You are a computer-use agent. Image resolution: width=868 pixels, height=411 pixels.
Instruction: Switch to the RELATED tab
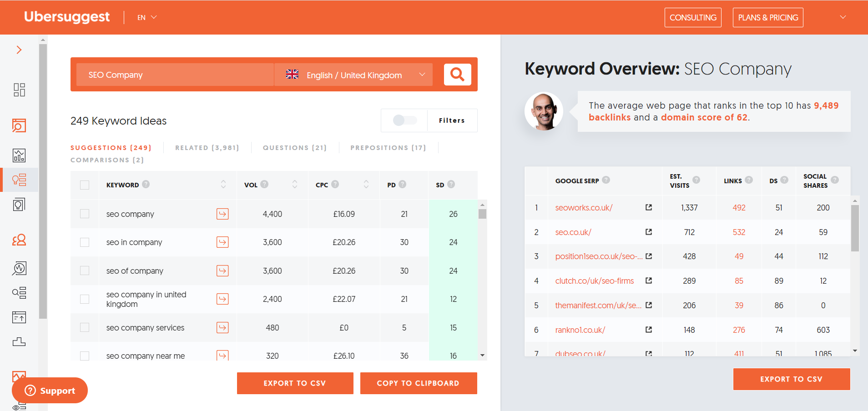(x=207, y=148)
